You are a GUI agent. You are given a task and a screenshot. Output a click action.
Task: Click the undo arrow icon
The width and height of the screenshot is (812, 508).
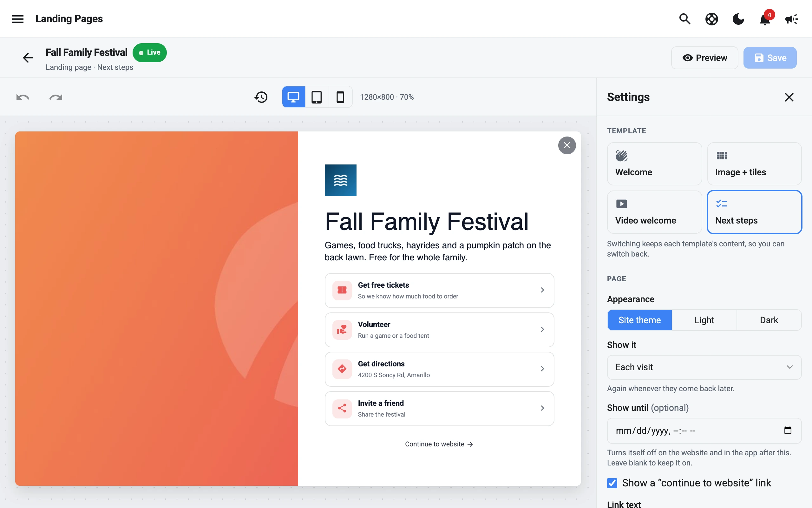pos(23,97)
